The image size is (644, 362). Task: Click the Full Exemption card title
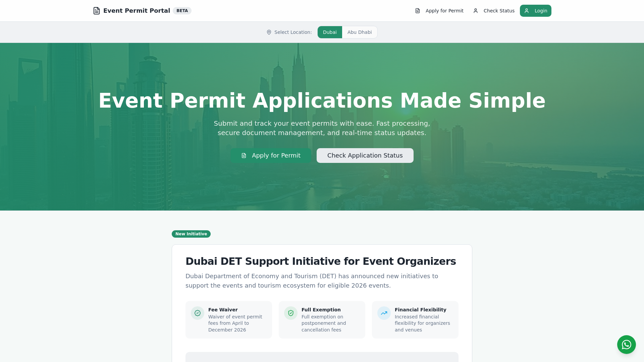tap(321, 310)
